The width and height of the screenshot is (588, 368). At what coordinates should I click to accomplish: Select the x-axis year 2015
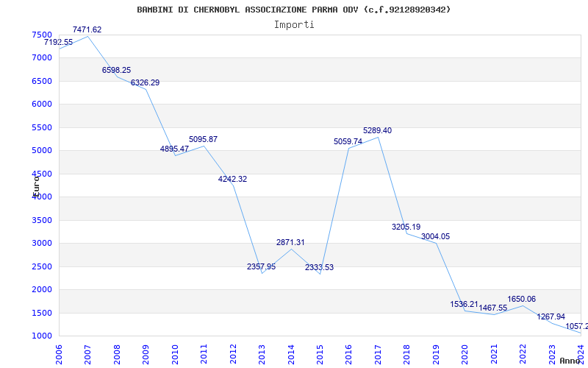(x=320, y=355)
